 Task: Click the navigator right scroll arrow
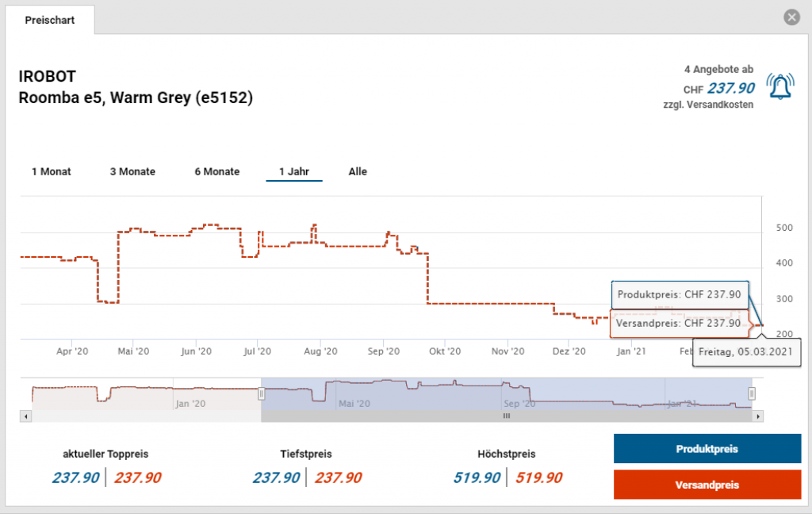[758, 416]
